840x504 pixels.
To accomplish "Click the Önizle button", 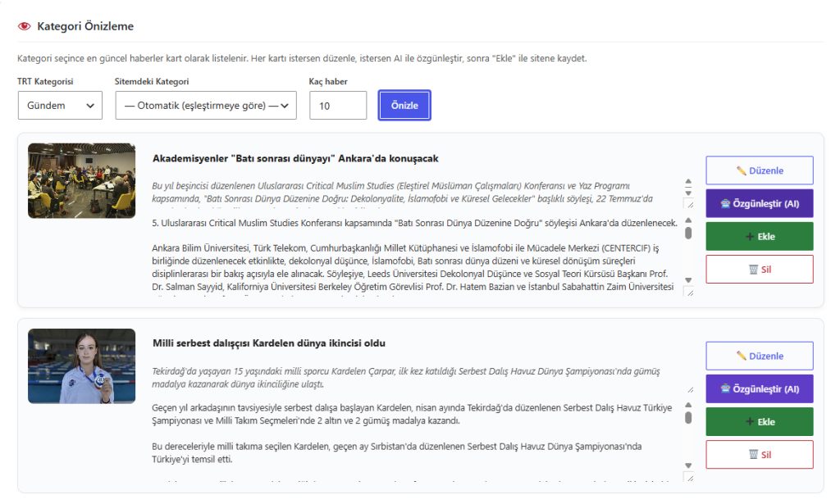I will (404, 106).
